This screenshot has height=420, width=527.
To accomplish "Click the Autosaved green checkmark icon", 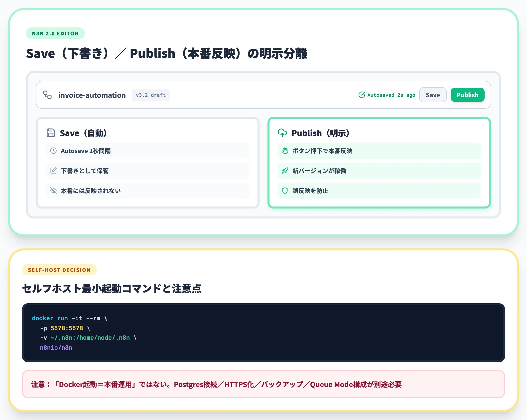I will (362, 95).
